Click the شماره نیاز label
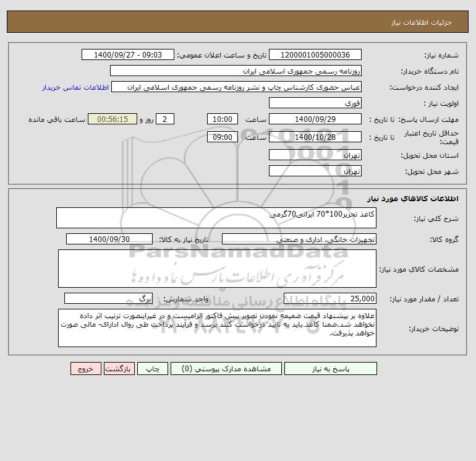The width and height of the screenshot is (476, 461). [441, 55]
